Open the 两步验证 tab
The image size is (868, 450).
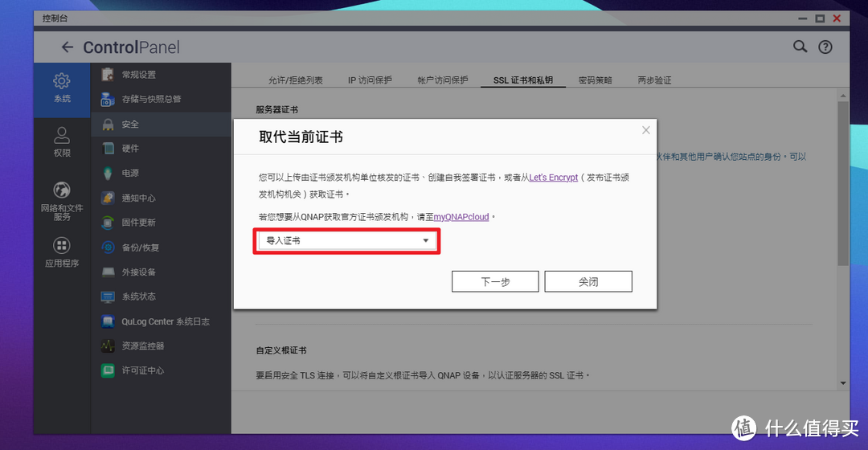click(x=654, y=80)
